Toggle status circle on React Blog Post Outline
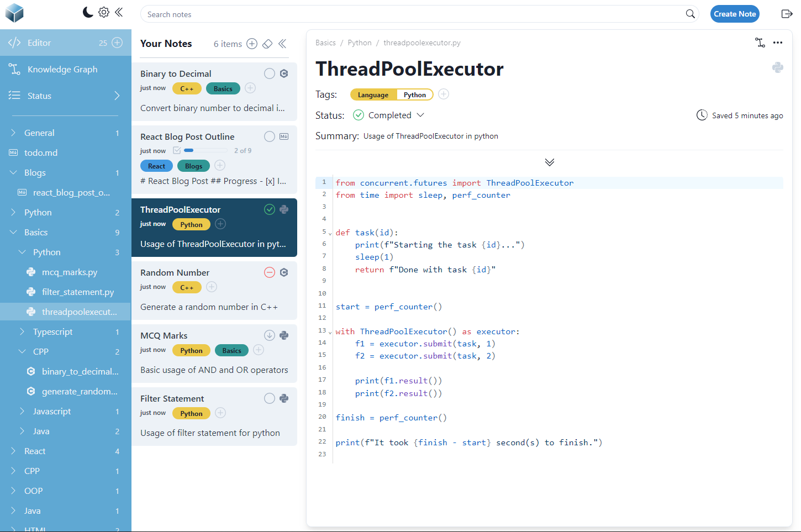801x532 pixels. coord(270,136)
